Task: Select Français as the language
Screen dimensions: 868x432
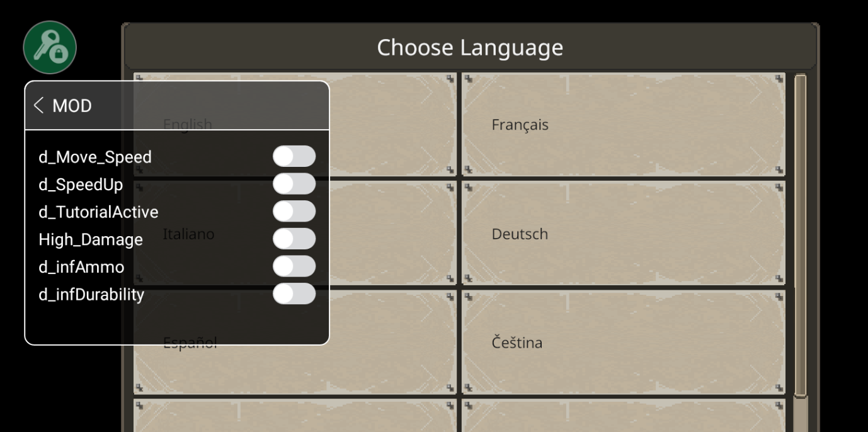Action: (624, 125)
